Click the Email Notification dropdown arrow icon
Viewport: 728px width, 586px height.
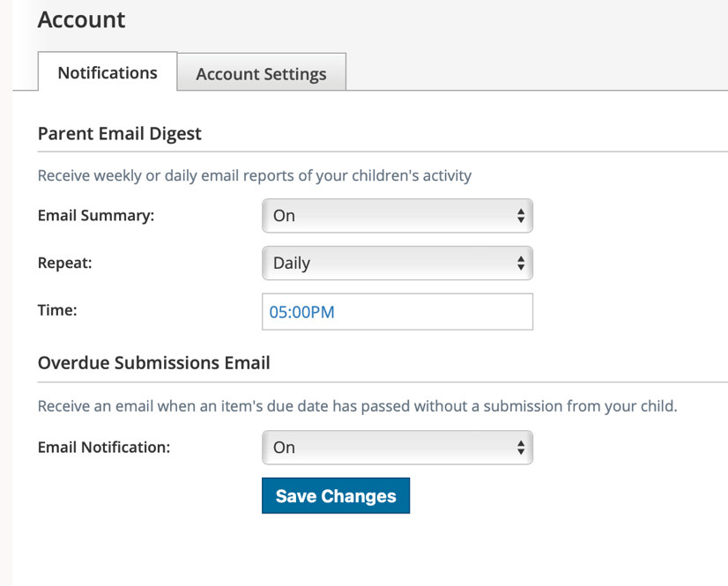click(522, 447)
